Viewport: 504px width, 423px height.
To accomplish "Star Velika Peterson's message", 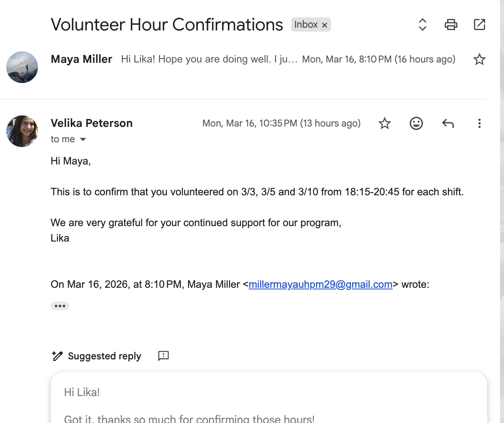I will [x=384, y=123].
